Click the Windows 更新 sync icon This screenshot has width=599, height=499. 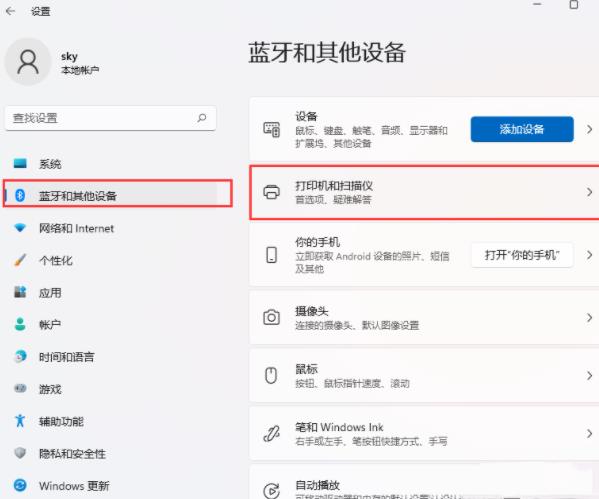click(20, 485)
